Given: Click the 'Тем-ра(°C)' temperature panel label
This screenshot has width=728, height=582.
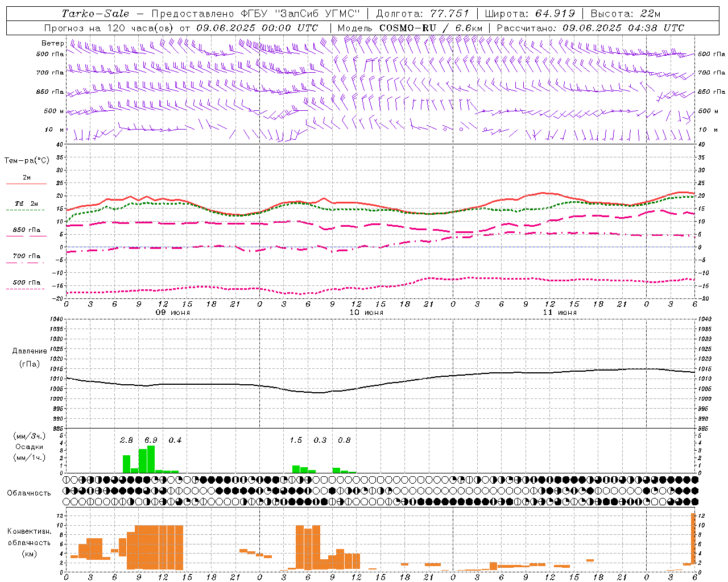Looking at the screenshot, I should (27, 161).
